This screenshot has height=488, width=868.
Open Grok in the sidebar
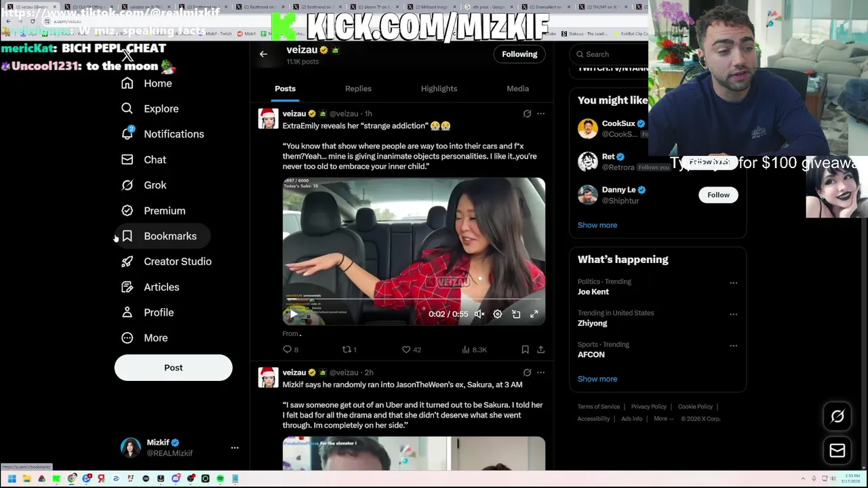click(x=143, y=185)
